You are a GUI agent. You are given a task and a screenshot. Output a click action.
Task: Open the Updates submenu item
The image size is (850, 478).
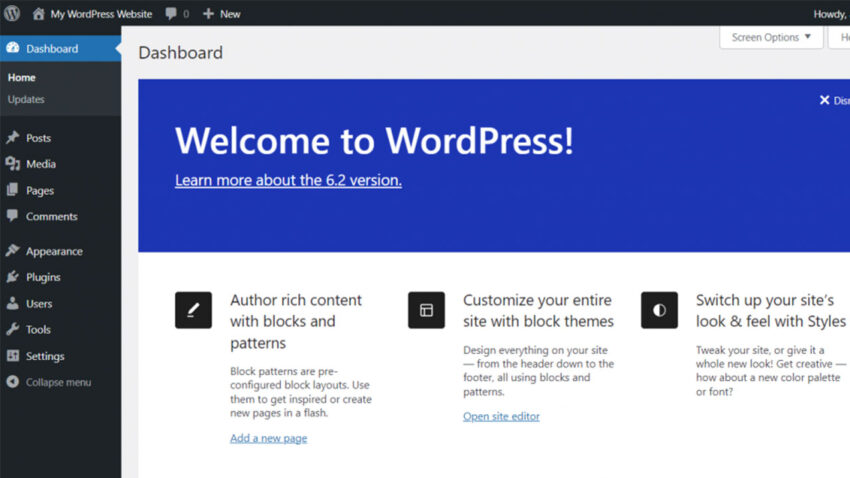coord(26,99)
